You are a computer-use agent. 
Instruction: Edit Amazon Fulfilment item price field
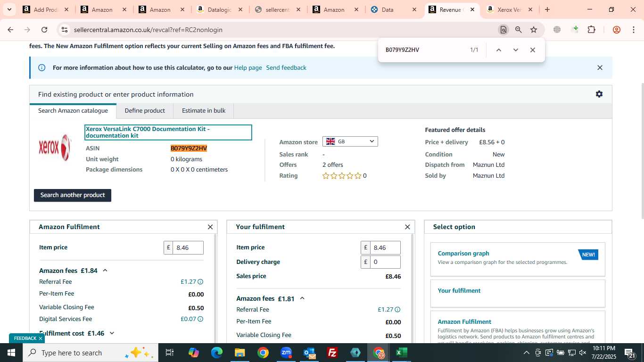pyautogui.click(x=188, y=247)
